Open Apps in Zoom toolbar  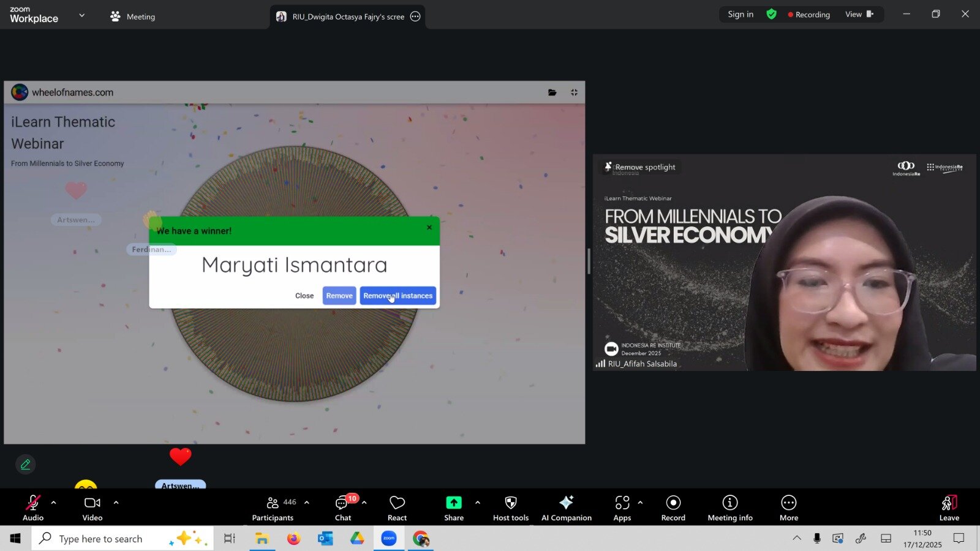tap(622, 508)
